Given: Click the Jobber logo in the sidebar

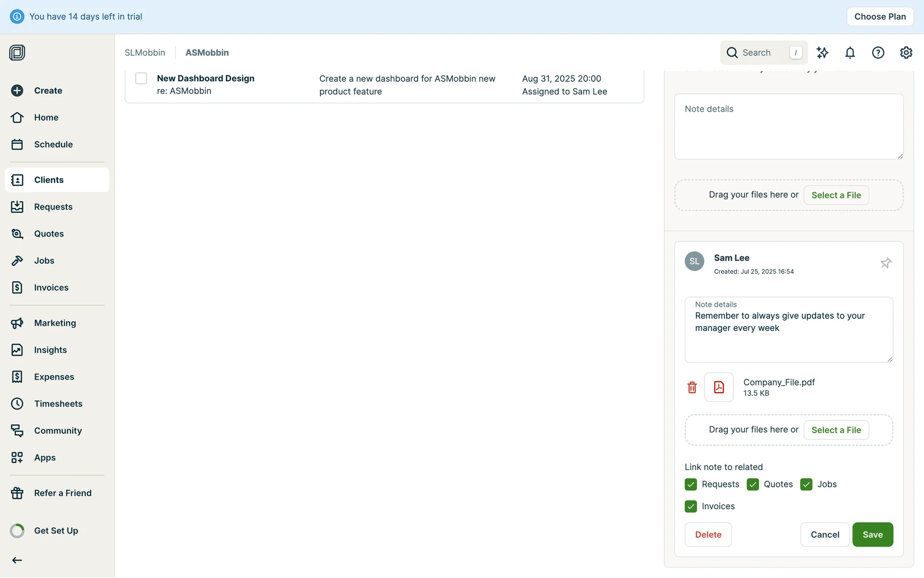Looking at the screenshot, I should pyautogui.click(x=17, y=53).
